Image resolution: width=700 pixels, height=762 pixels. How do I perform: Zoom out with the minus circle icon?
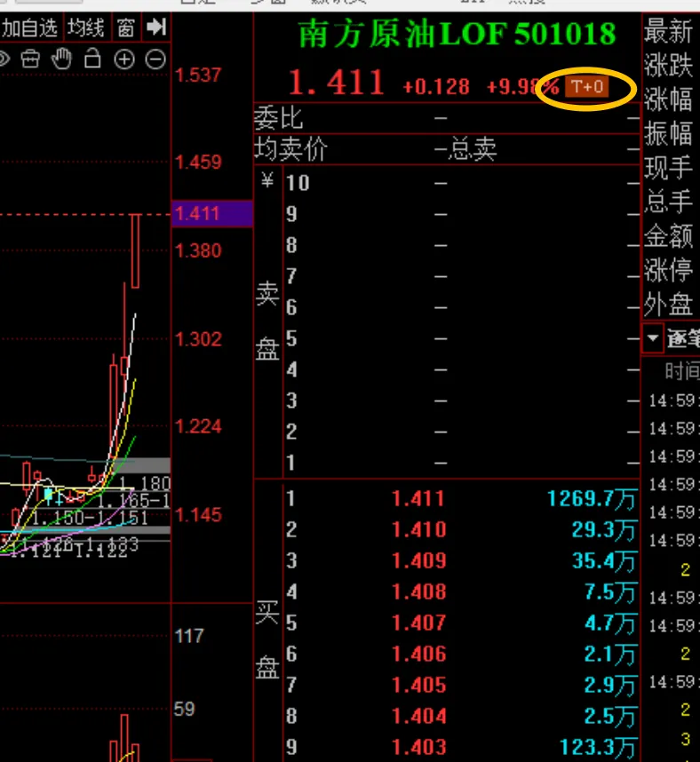coord(155,60)
